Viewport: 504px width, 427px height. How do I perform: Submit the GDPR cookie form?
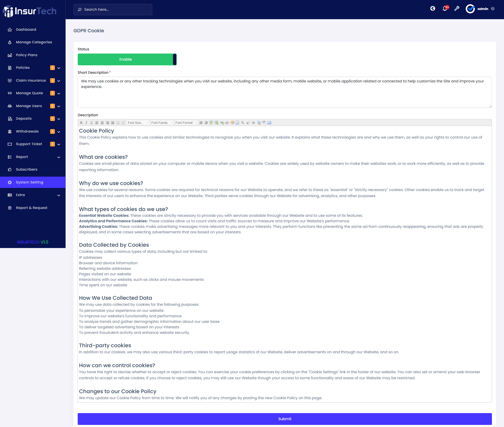[285, 419]
